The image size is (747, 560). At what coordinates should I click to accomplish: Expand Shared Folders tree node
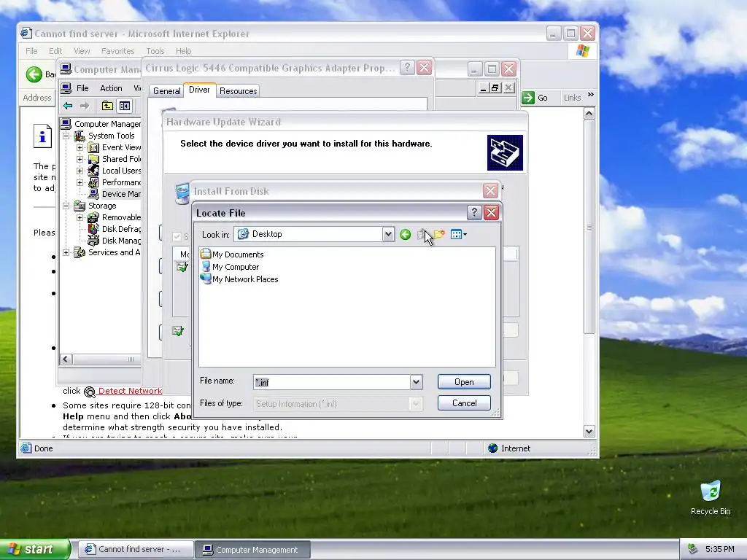pyautogui.click(x=80, y=159)
